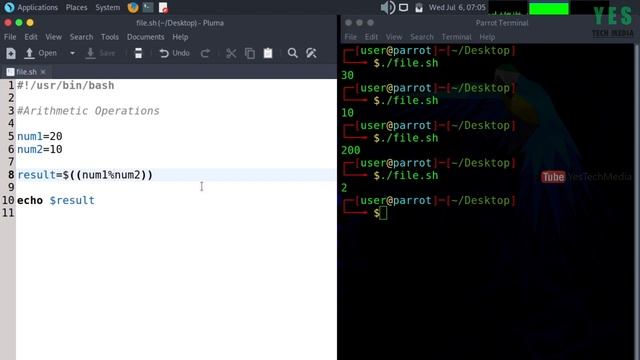Open Pluma Documents menu
The width and height of the screenshot is (640, 360).
[146, 37]
